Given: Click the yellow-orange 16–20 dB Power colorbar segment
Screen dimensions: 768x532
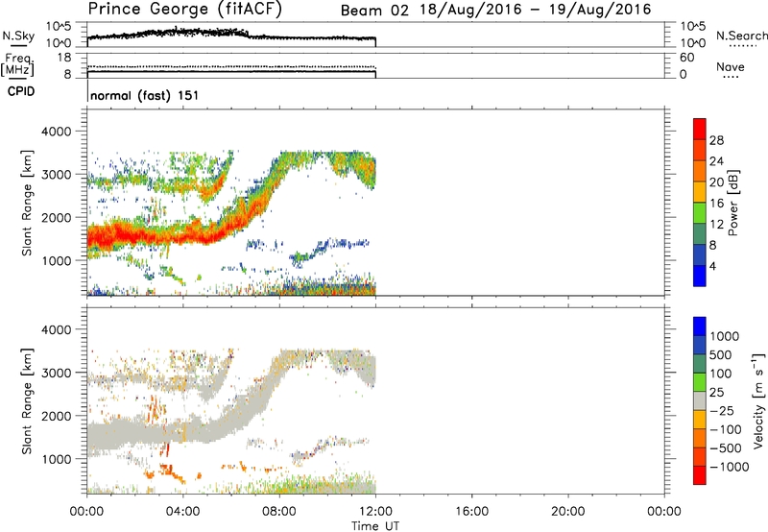Looking at the screenshot, I should (700, 192).
